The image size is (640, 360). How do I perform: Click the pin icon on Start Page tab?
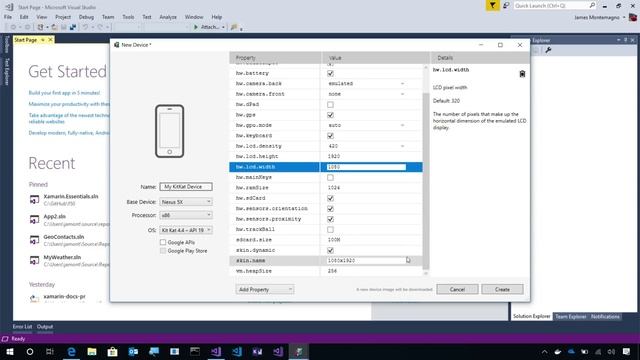[42, 40]
